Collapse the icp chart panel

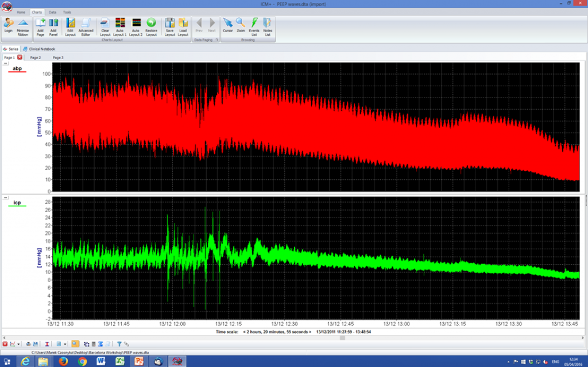[x=6, y=198]
